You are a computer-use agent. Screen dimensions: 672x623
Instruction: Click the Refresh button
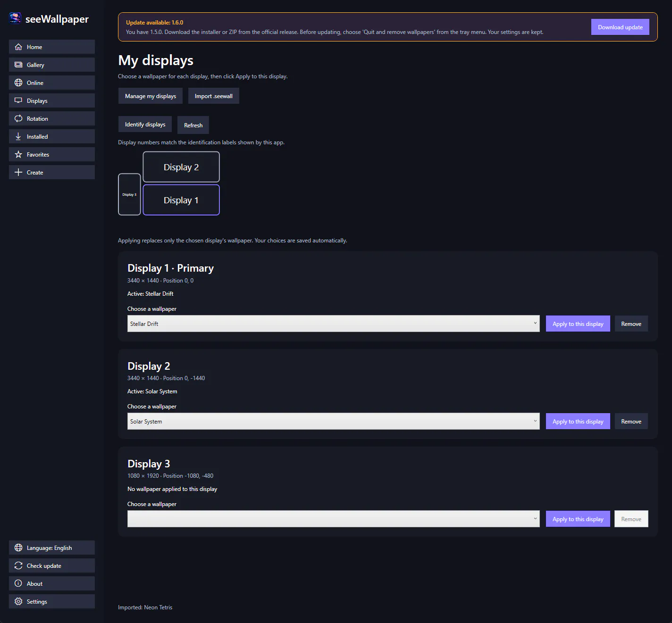click(193, 125)
